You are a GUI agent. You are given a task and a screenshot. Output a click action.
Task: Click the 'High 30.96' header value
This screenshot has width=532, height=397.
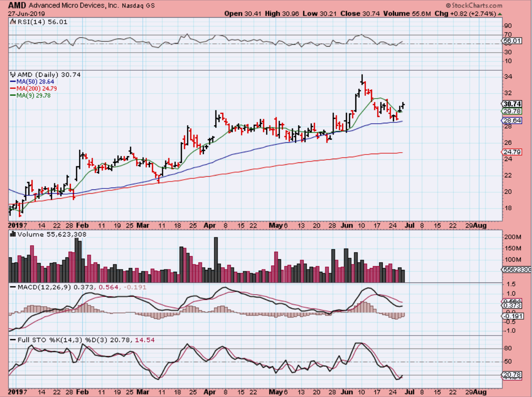tap(282, 13)
